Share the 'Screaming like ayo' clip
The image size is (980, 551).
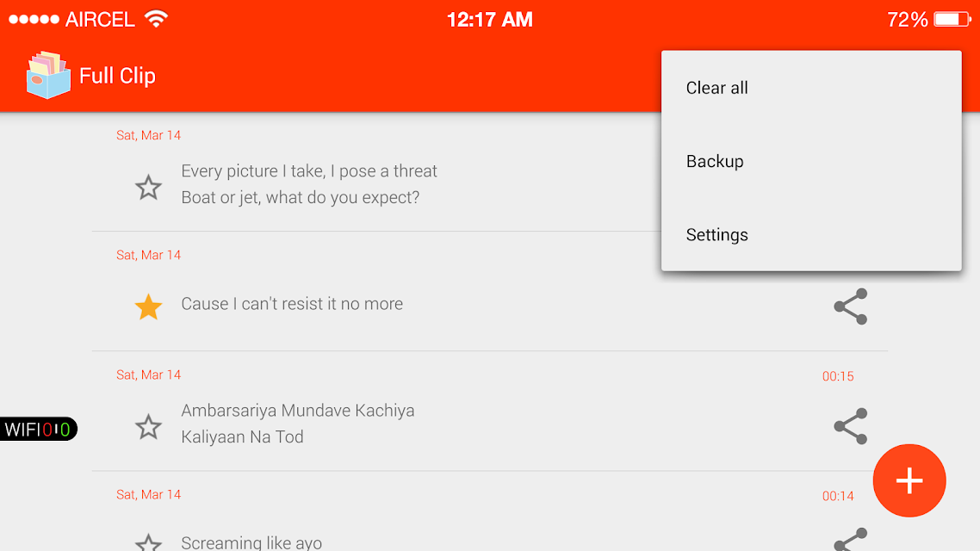tap(851, 539)
